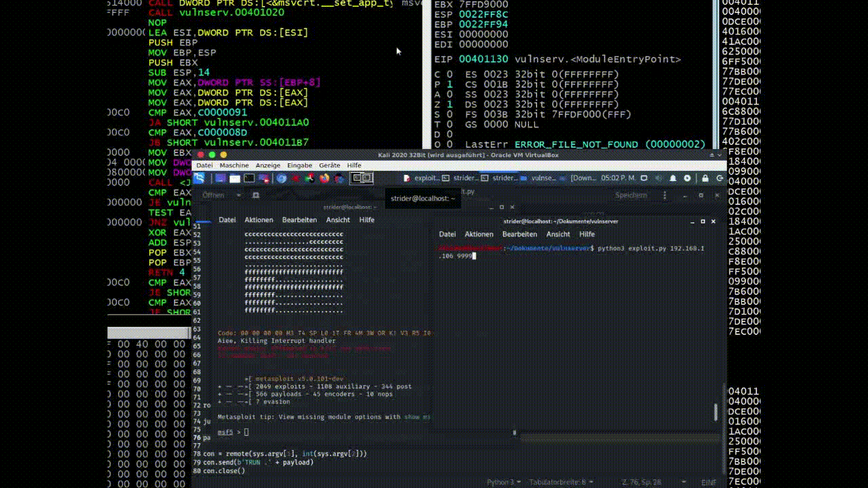Click the Z. 76, Sp. 28 position indicator
The height and width of the screenshot is (488, 868).
pos(642,482)
